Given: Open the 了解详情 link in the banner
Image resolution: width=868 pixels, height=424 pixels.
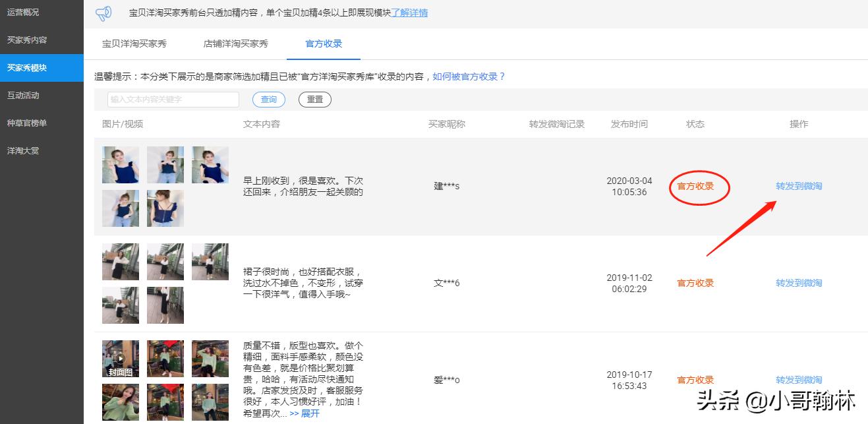Looking at the screenshot, I should [411, 13].
